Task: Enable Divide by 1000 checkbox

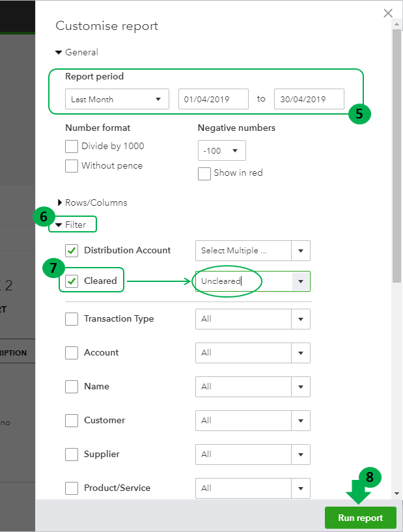Action: pyautogui.click(x=72, y=147)
